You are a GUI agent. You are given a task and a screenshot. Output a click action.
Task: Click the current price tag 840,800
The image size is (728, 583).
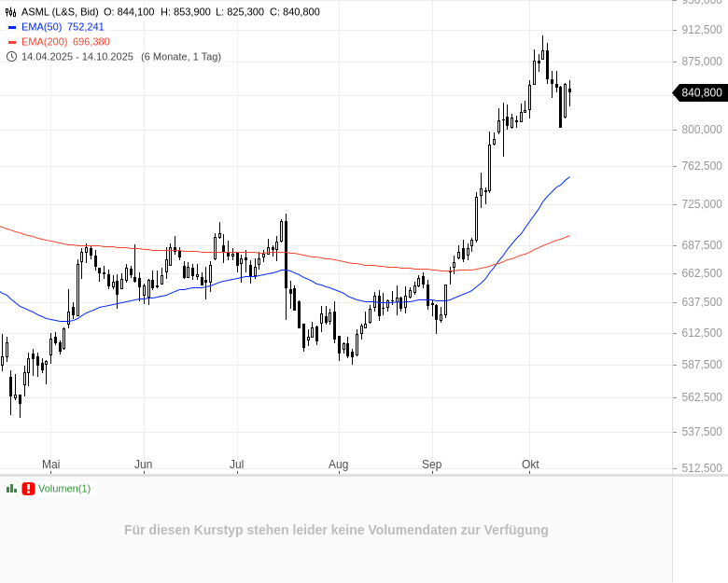[x=701, y=92]
